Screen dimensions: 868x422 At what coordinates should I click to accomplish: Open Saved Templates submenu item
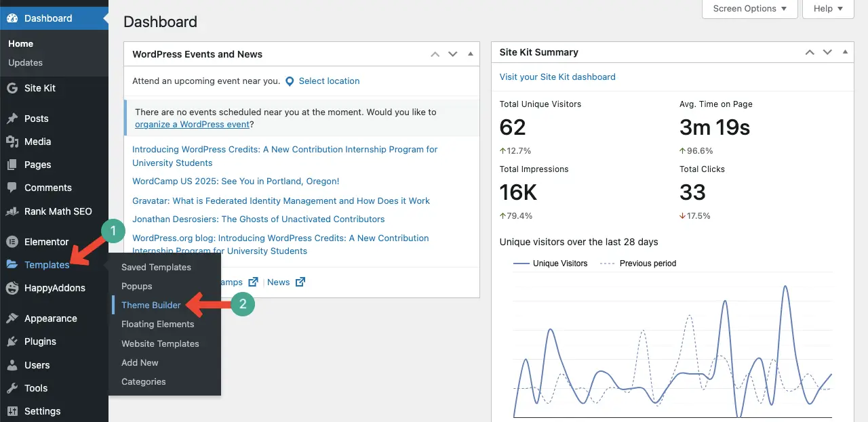[156, 267]
